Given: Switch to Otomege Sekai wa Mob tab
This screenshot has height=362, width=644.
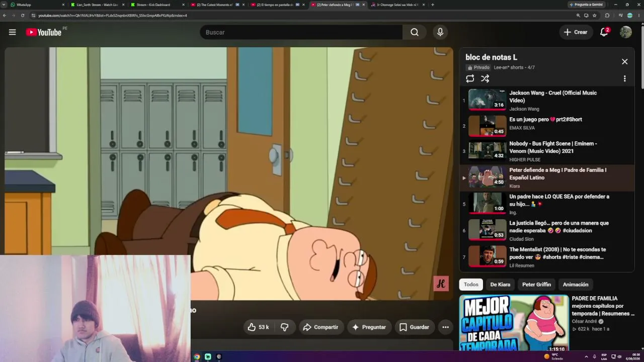Looking at the screenshot, I should coord(397,5).
